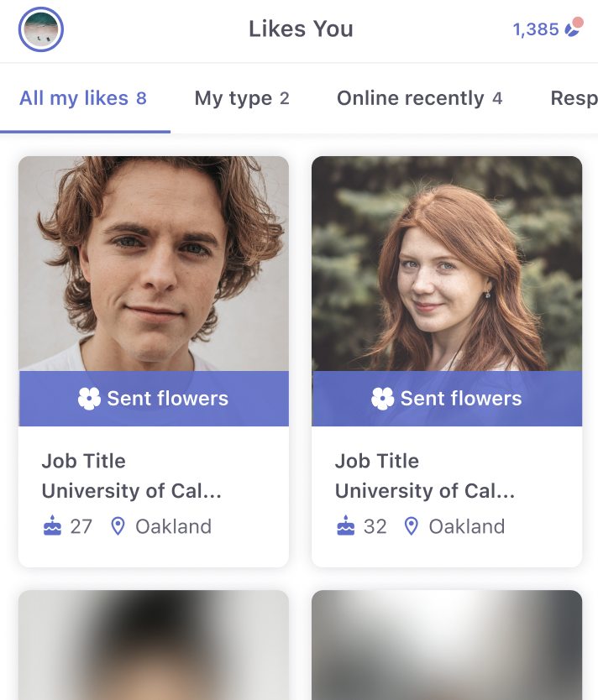Click location pin on the 32-year-old's card
The height and width of the screenshot is (700, 598).
(x=411, y=526)
